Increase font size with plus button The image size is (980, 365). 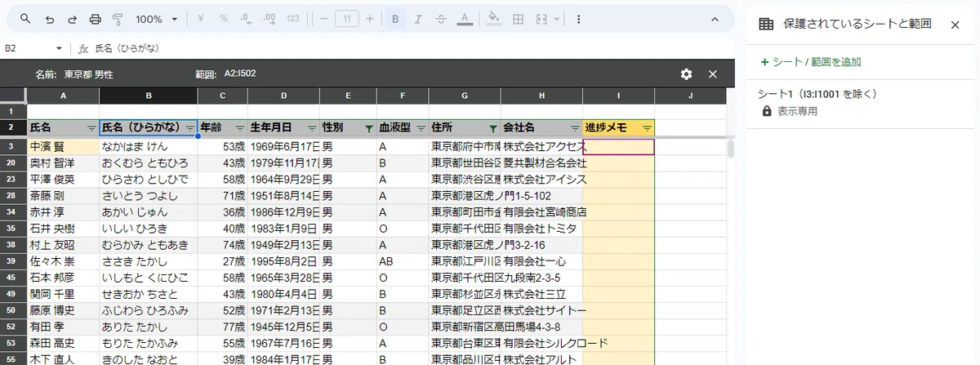[x=370, y=19]
